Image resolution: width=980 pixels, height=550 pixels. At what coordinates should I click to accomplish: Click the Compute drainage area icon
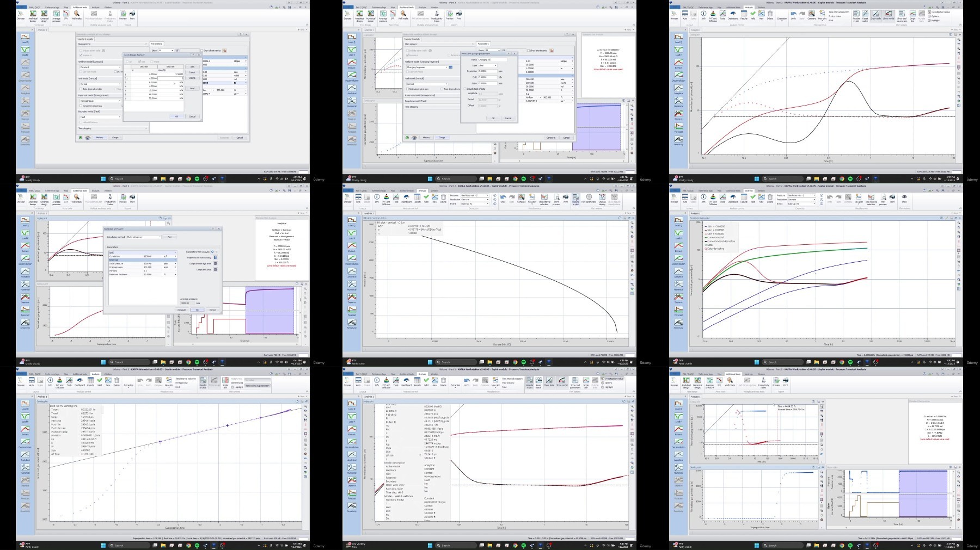(x=216, y=263)
